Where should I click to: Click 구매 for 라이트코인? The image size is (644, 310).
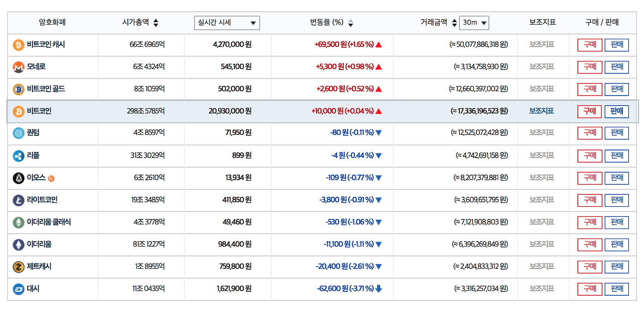pyautogui.click(x=590, y=200)
